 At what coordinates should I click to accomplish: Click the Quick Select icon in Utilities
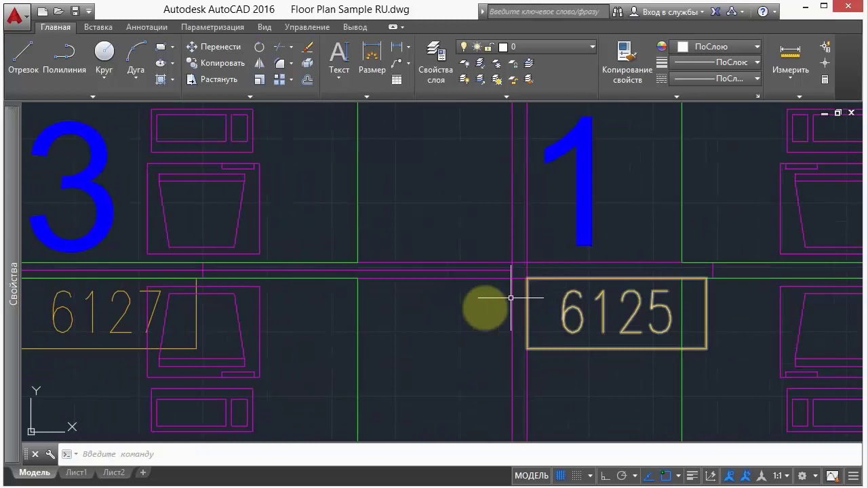[x=825, y=47]
